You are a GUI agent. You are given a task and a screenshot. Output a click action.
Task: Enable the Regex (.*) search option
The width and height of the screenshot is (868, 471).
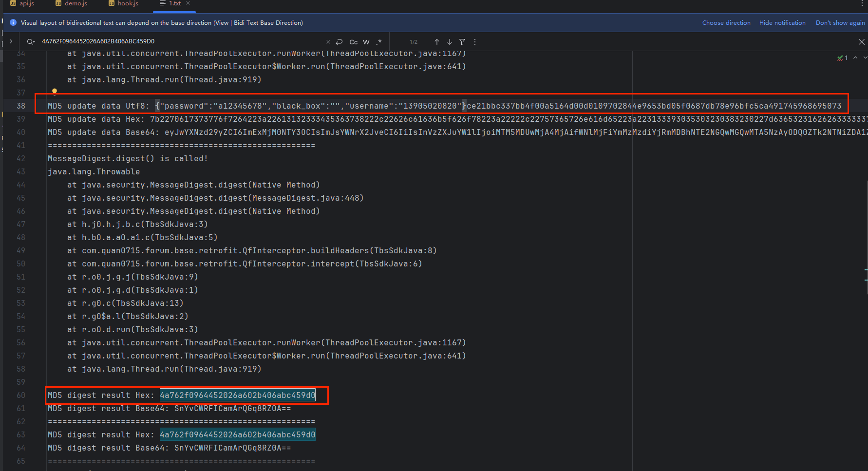coord(379,42)
